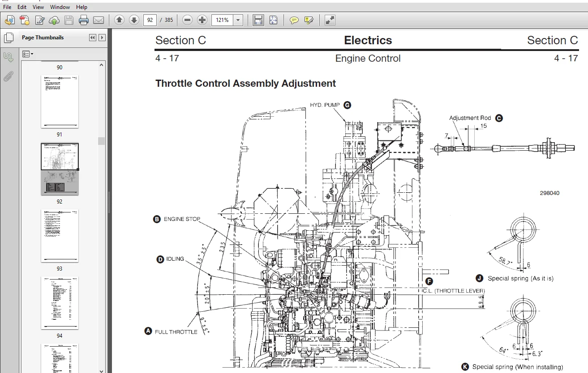The height and width of the screenshot is (373, 588).
Task: Add a sticky note comment
Action: point(294,20)
